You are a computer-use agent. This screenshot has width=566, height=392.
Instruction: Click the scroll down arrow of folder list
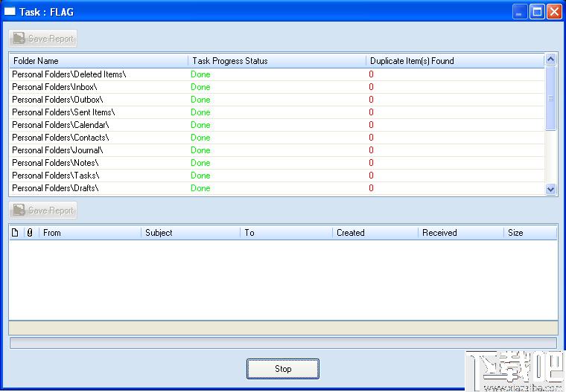point(550,189)
